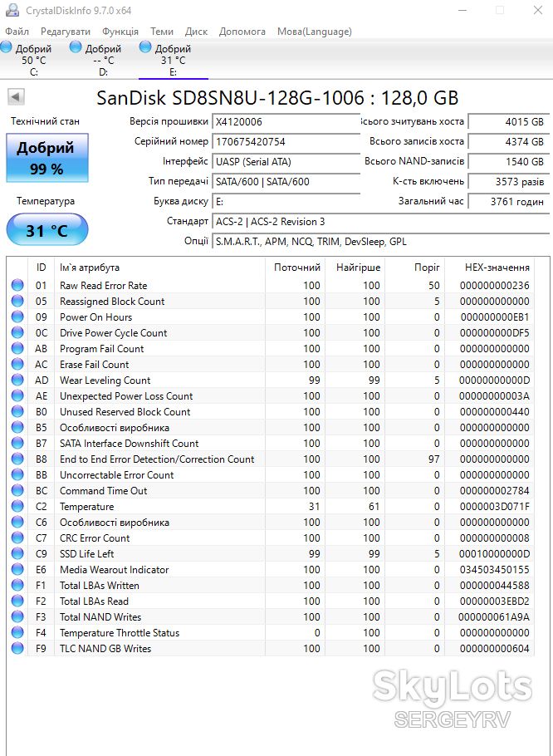The width and height of the screenshot is (553, 756).
Task: Open the Теми menu
Action: click(161, 32)
